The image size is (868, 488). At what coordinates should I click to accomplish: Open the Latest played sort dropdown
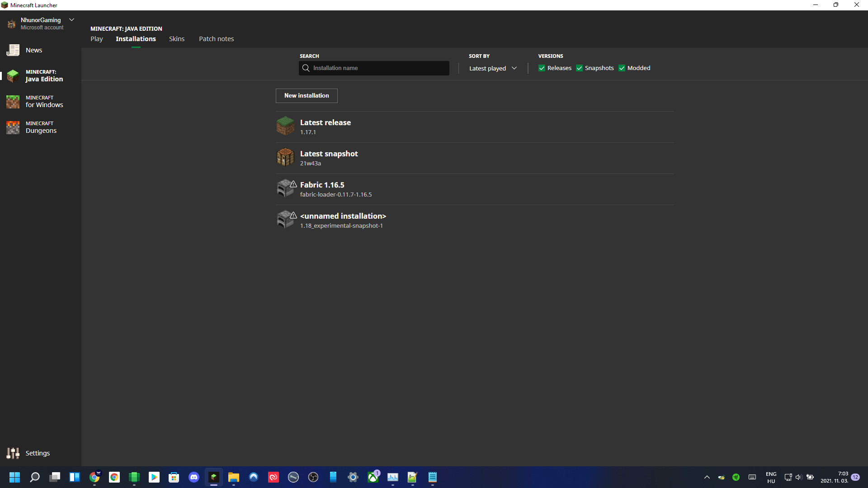click(x=493, y=68)
